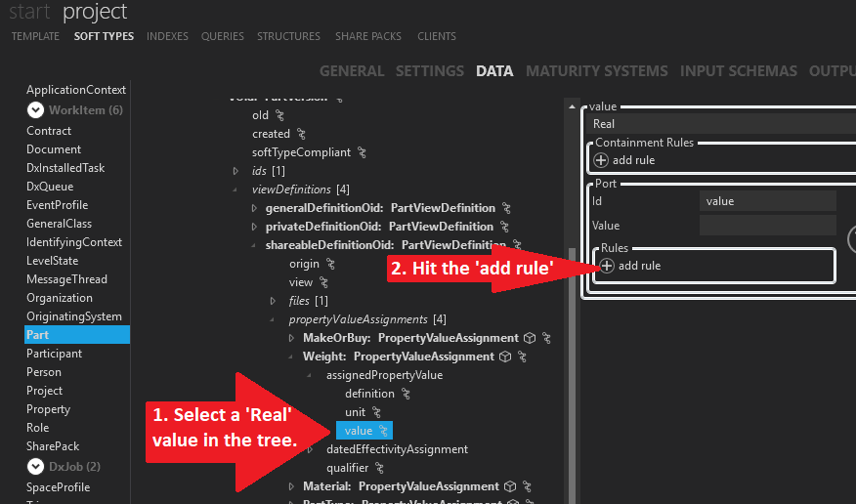Click the link icon next to 'qualifier'
856x504 pixels.
click(x=379, y=468)
